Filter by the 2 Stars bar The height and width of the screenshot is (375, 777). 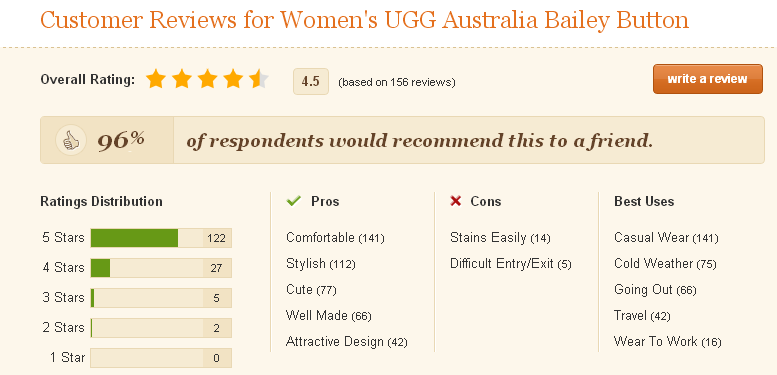coord(161,328)
